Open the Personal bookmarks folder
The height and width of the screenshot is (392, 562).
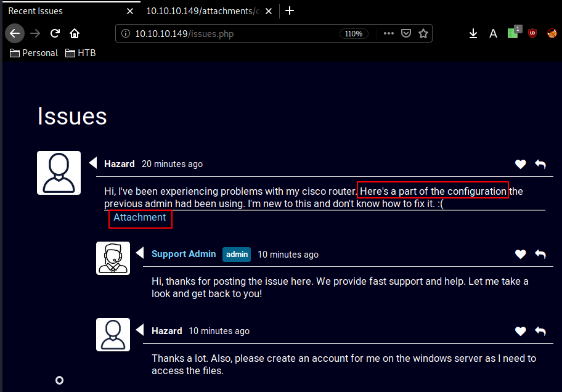tap(34, 53)
